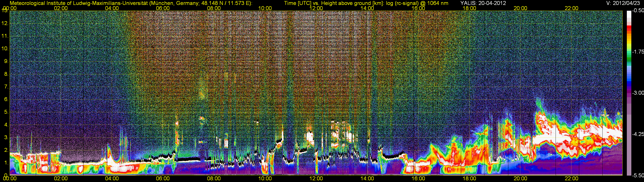
Task: Click the '7.' height axis label
Action: coord(6,87)
